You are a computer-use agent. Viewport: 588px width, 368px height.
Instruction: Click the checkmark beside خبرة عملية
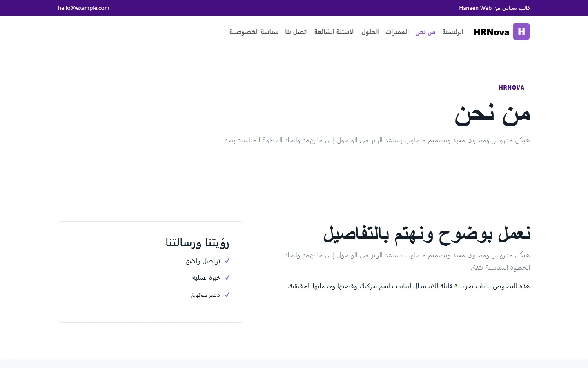tap(227, 277)
